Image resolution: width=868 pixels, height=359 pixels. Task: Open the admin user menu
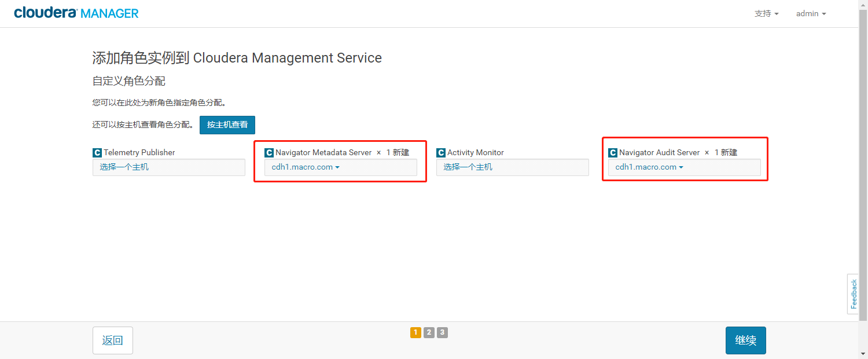click(811, 13)
